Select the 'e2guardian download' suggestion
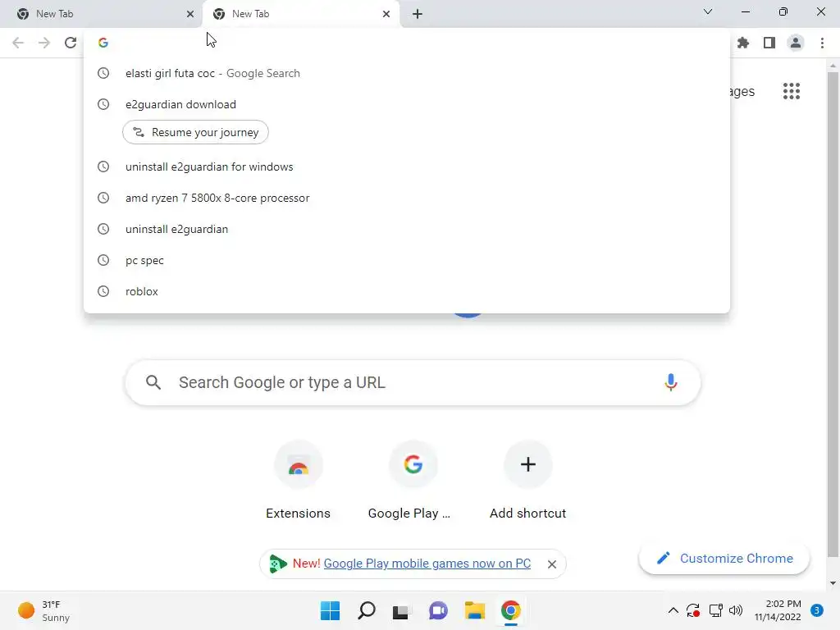 [x=407, y=104]
